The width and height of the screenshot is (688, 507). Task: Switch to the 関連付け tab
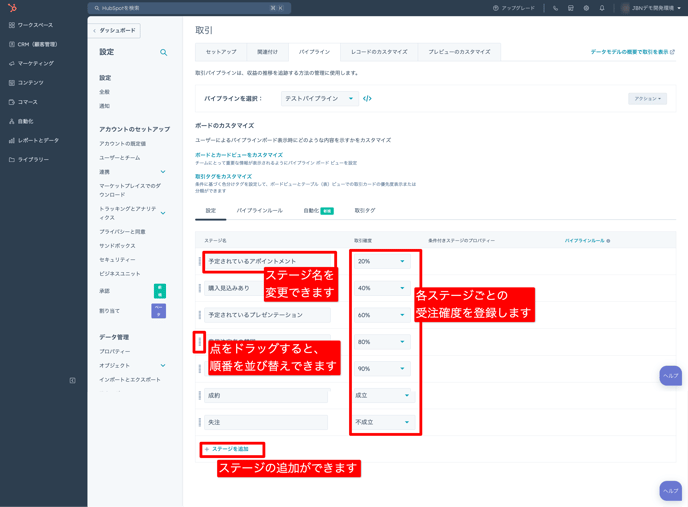267,52
